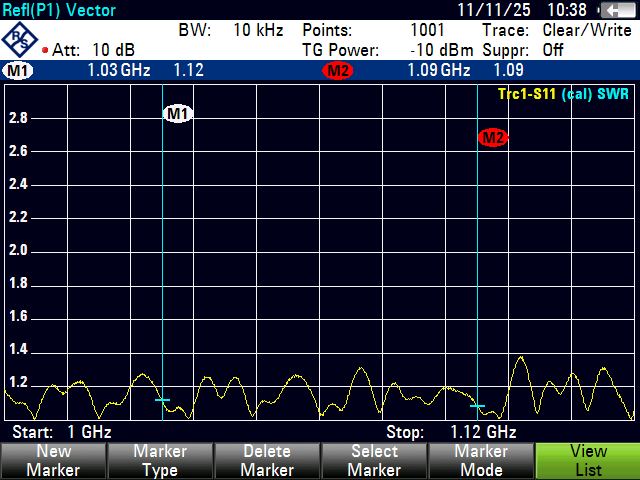This screenshot has width=640, height=480.
Task: Open the Marker Type softkey
Action: pyautogui.click(x=160, y=461)
